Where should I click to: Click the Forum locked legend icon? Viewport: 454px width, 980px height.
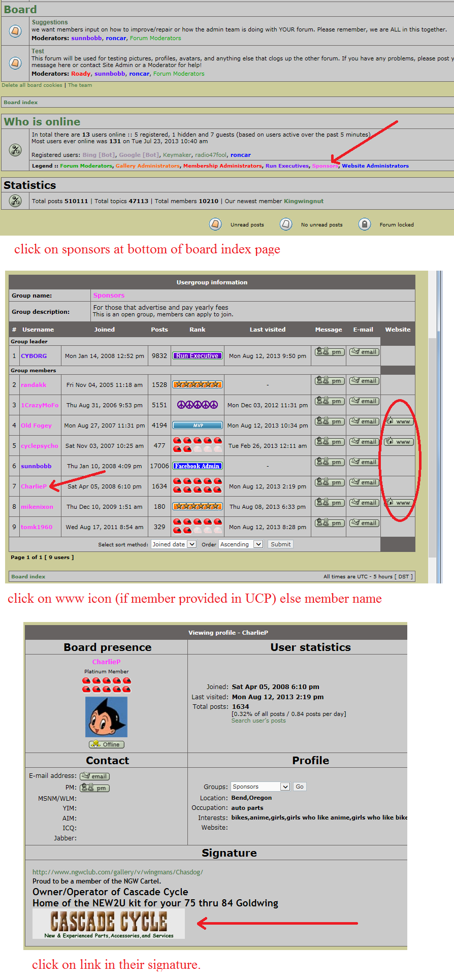pos(364,224)
